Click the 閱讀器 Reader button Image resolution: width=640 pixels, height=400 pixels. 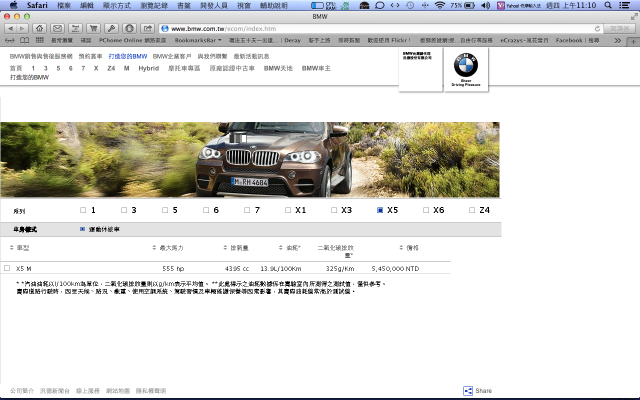(x=619, y=29)
